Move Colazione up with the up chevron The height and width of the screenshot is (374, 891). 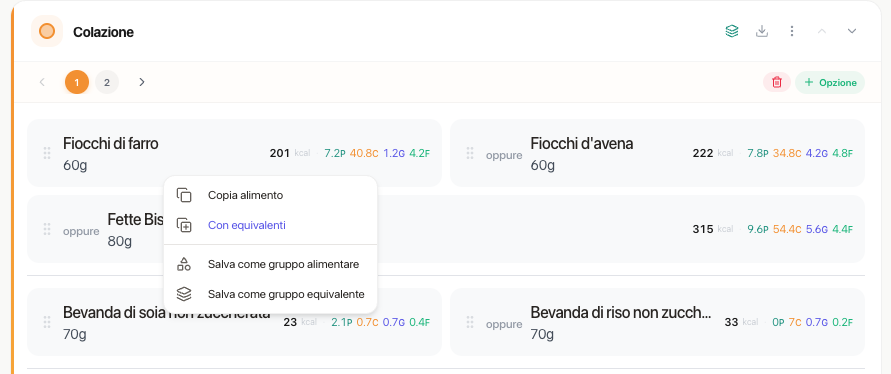822,31
